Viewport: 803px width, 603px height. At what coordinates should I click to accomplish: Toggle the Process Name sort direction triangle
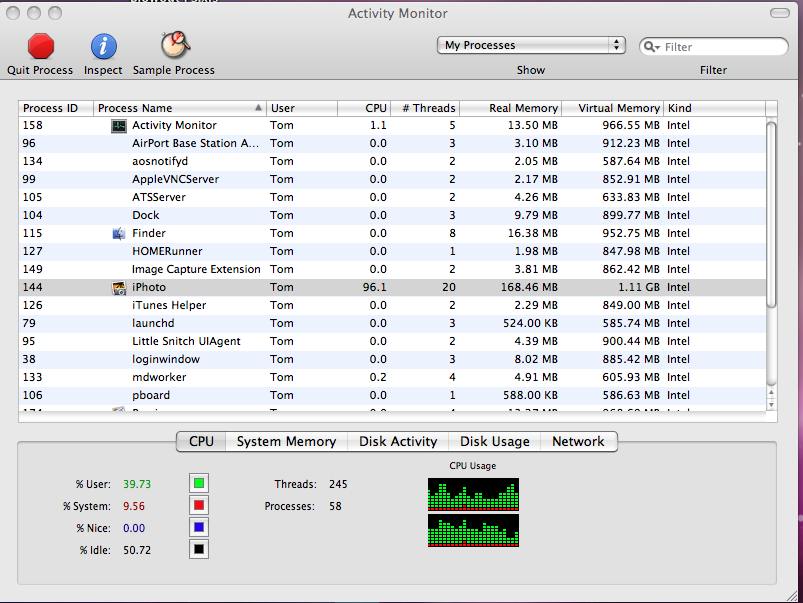(x=256, y=107)
